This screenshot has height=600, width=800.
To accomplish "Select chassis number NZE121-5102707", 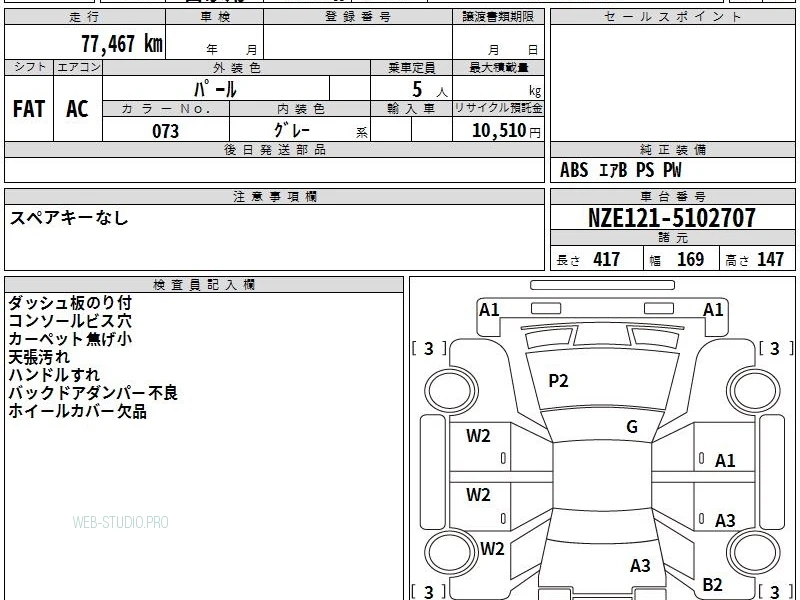I will tap(672, 218).
